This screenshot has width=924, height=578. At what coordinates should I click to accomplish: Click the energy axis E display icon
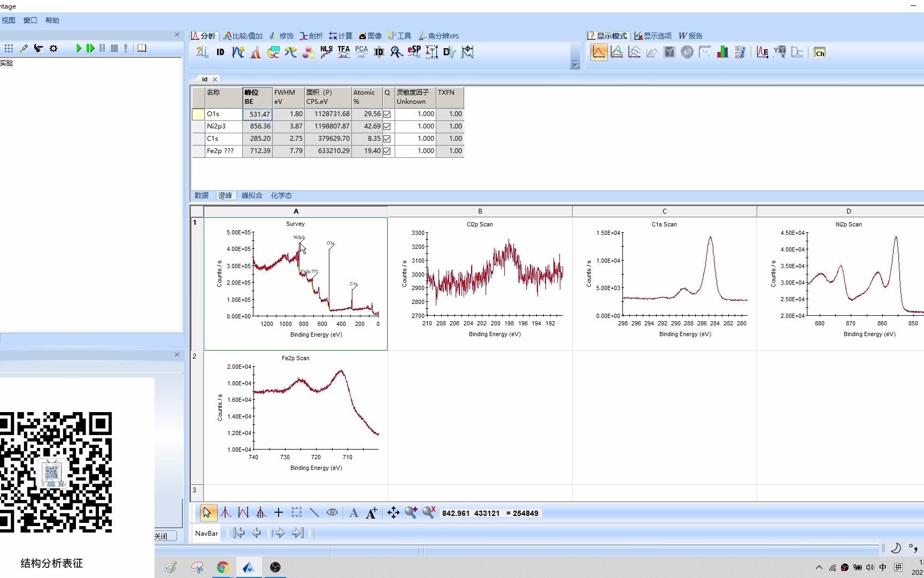(763, 52)
